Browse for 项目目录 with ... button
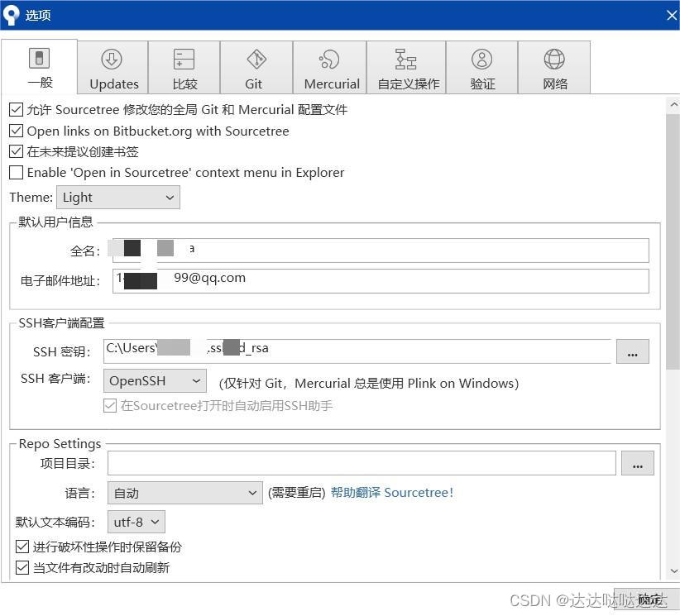This screenshot has width=680, height=616. coord(638,463)
